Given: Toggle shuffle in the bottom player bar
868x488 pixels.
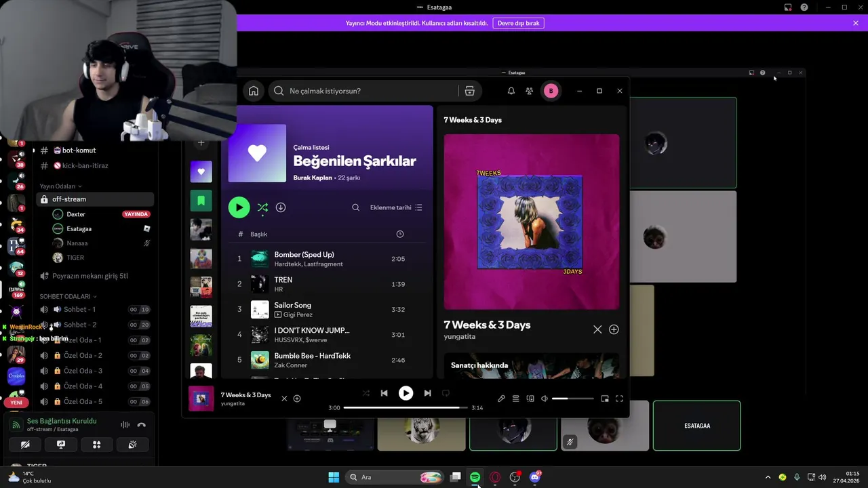Looking at the screenshot, I should (x=366, y=393).
